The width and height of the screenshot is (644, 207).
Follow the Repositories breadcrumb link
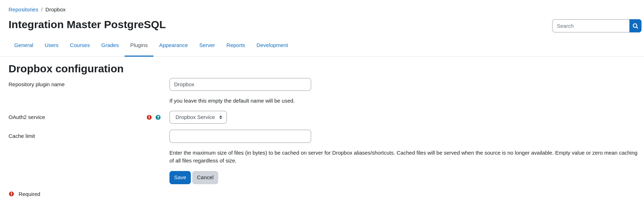[x=23, y=10]
